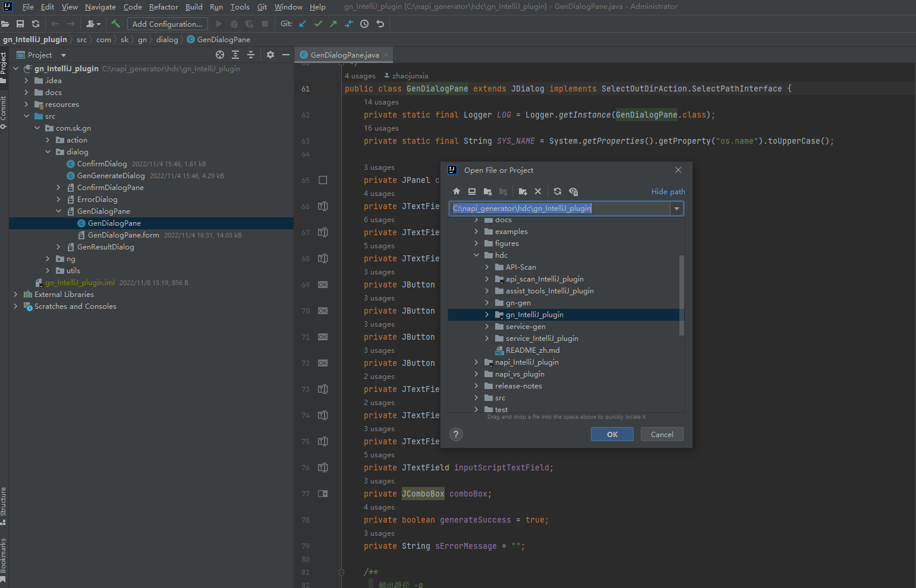Collapse the dialog package in Project tree
Viewport: 916px width, 588px height.
(48, 152)
